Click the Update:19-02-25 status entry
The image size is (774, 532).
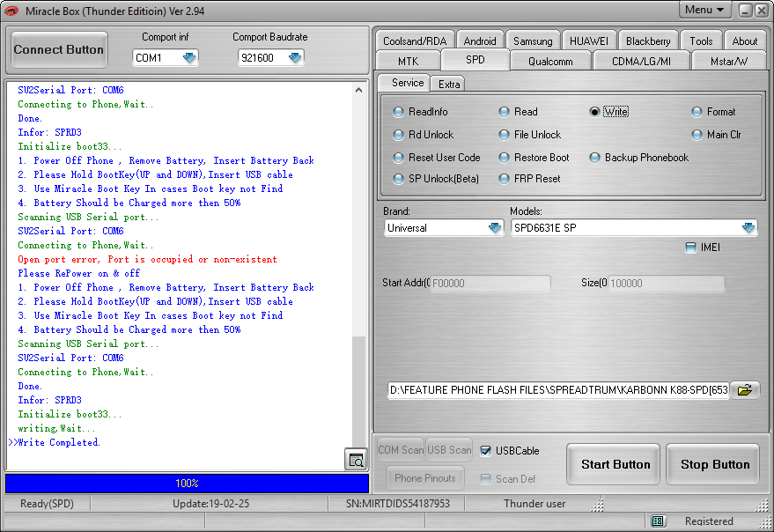(210, 503)
